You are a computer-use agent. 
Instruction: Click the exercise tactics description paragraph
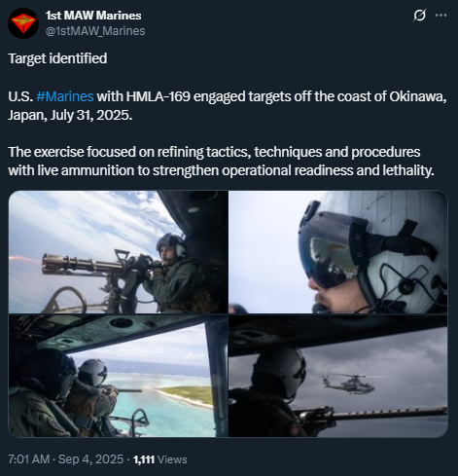(x=221, y=161)
